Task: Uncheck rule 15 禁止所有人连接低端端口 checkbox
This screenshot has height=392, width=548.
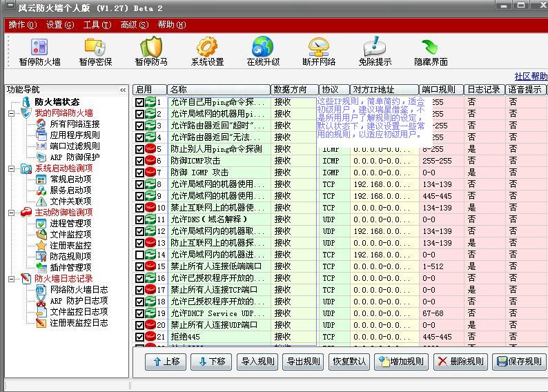Action: coord(139,266)
